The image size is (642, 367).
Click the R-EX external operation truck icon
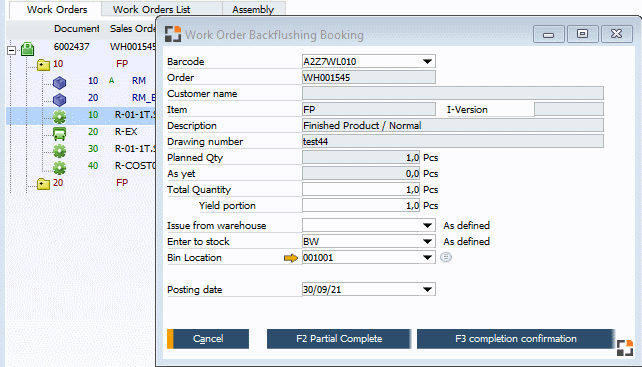tap(59, 133)
